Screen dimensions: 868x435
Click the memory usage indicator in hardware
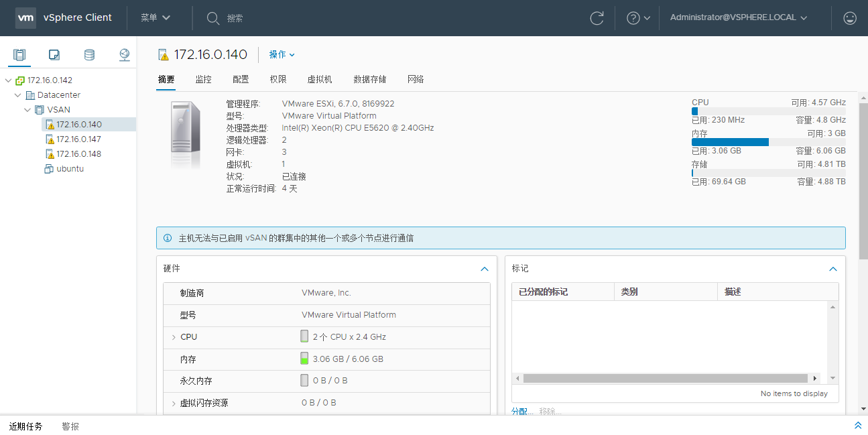click(304, 359)
